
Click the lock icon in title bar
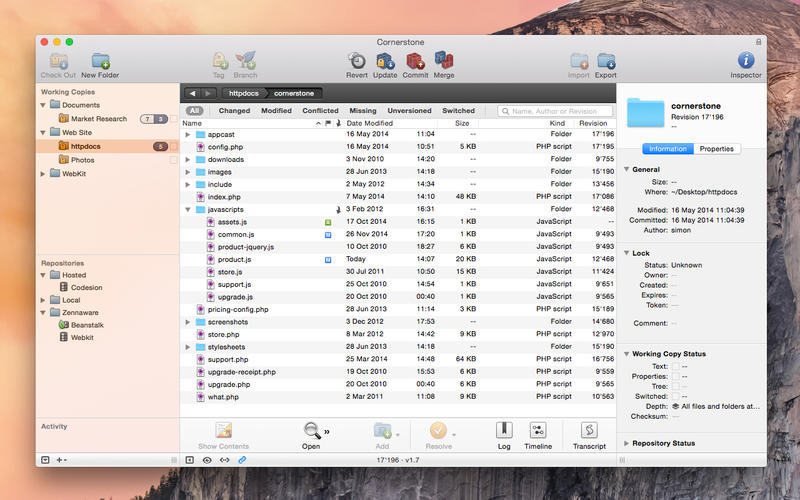(x=758, y=42)
